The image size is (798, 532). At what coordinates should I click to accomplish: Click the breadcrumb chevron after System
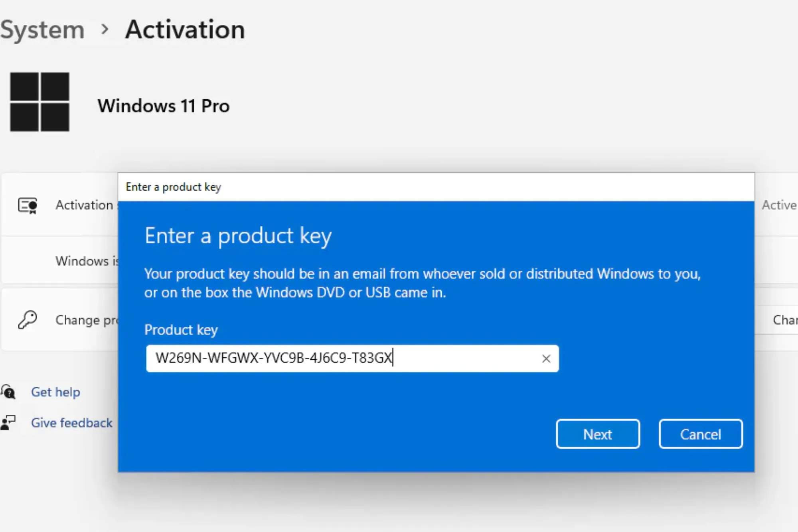click(x=105, y=29)
